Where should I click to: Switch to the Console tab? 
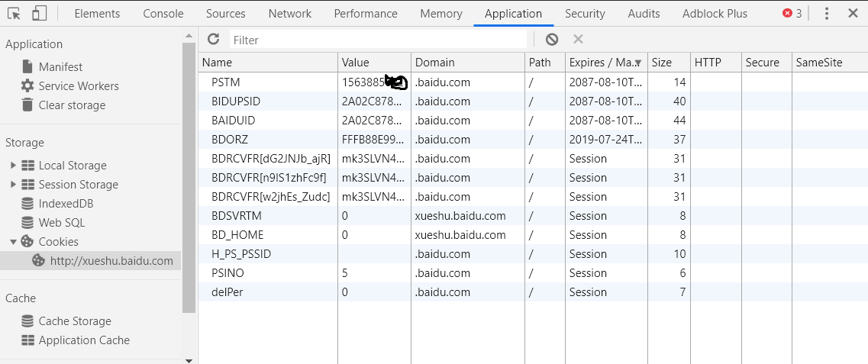163,14
